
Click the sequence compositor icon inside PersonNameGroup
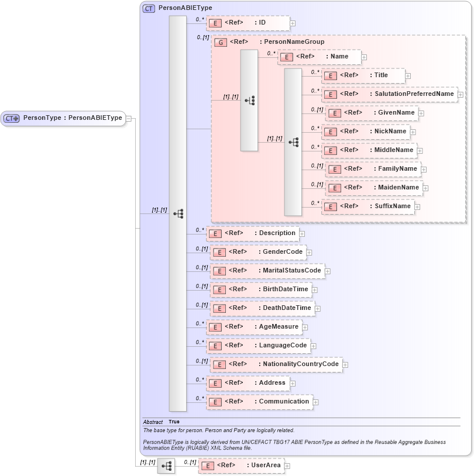click(250, 99)
